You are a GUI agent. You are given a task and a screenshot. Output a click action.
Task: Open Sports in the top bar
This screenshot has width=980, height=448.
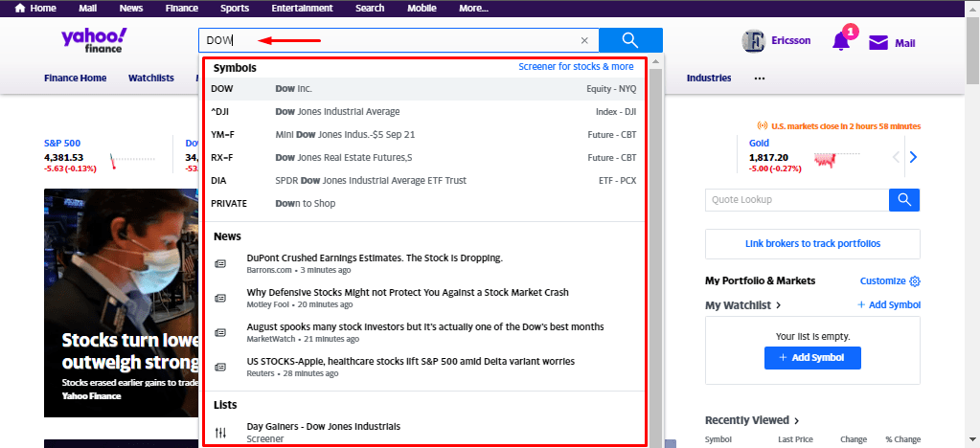point(235,8)
